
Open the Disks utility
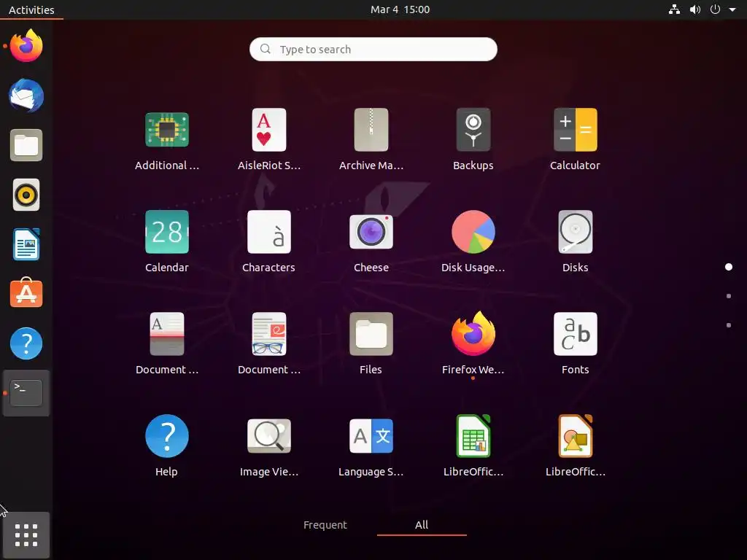tap(575, 232)
